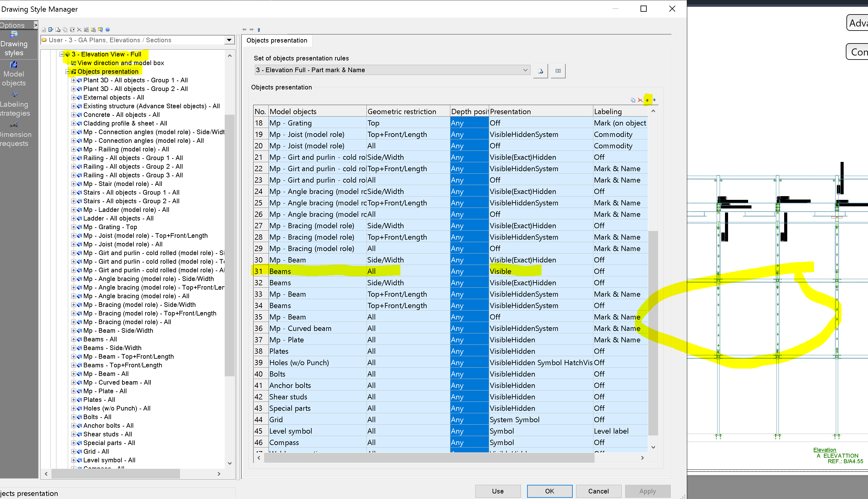This screenshot has height=499, width=868.
Task: Delete selected row with red X icon
Action: click(640, 100)
